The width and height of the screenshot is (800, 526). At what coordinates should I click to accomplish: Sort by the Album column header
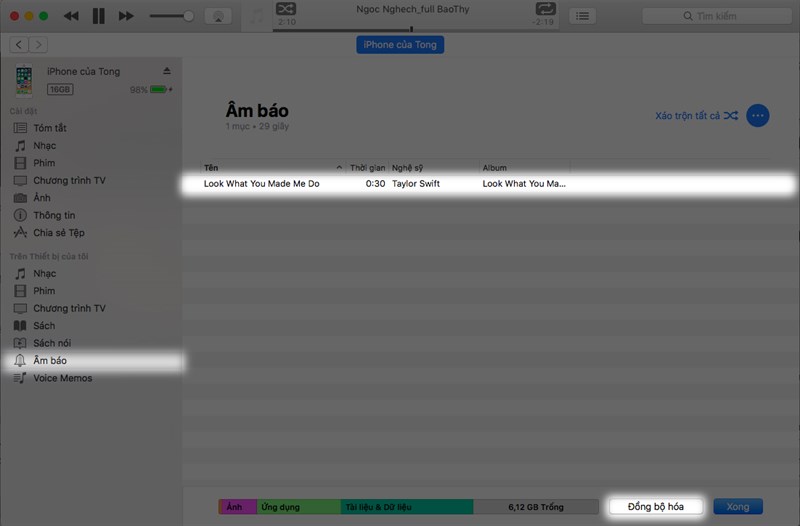pos(494,168)
